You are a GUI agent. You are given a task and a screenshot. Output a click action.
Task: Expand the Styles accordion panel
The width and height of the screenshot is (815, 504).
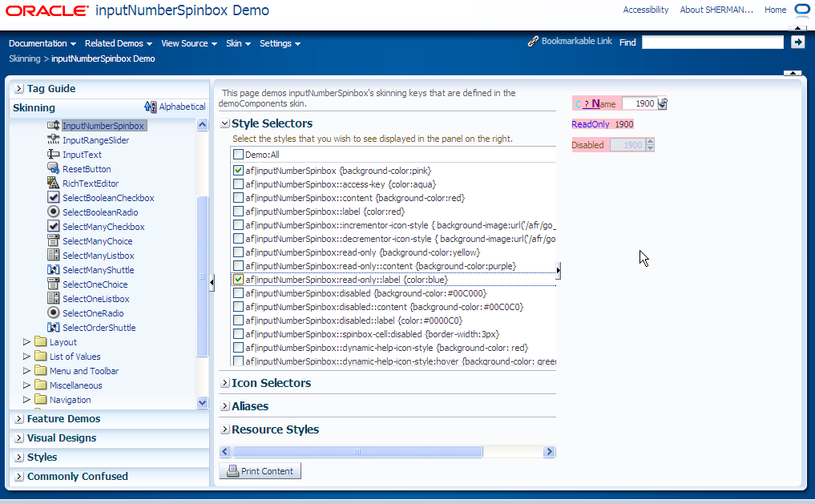pyautogui.click(x=18, y=458)
